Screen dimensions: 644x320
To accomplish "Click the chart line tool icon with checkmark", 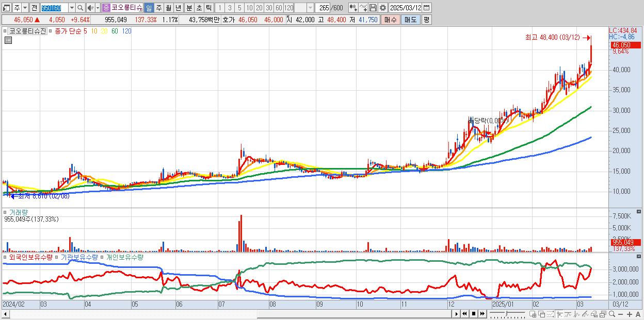I will [x=363, y=8].
